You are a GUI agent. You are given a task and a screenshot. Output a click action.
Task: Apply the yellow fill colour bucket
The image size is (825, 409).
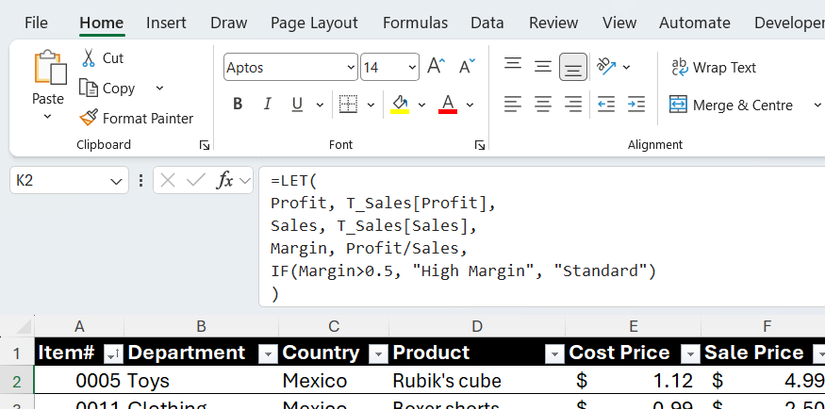click(400, 104)
